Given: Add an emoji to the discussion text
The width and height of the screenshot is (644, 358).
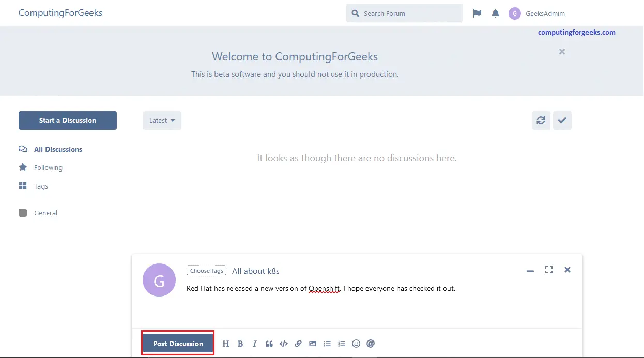Looking at the screenshot, I should click(x=356, y=343).
